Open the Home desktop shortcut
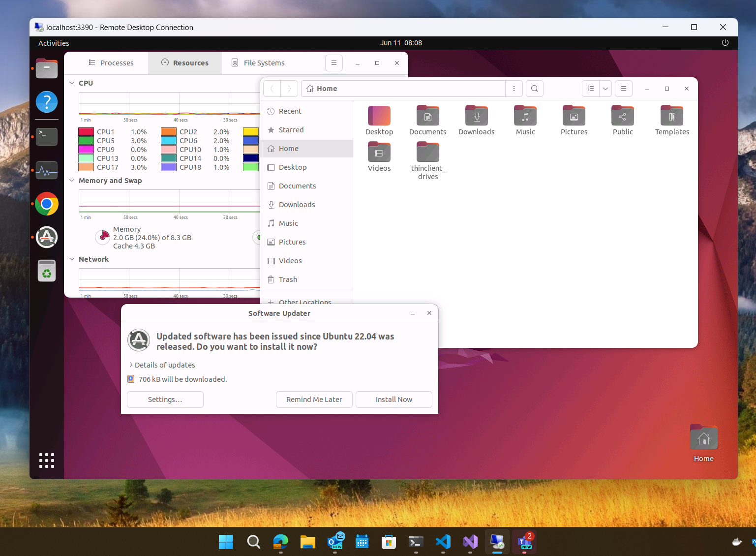The height and width of the screenshot is (556, 756). point(703,438)
